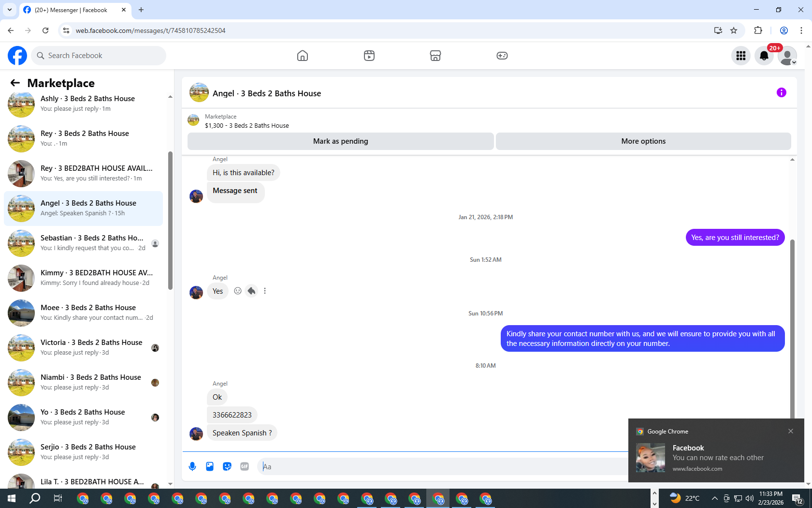Open Lila T. conversation

coord(83,479)
